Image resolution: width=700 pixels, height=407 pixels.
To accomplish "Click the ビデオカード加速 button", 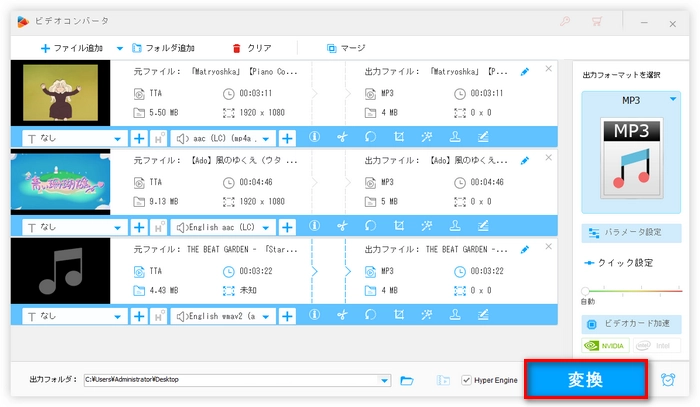I will (x=631, y=324).
